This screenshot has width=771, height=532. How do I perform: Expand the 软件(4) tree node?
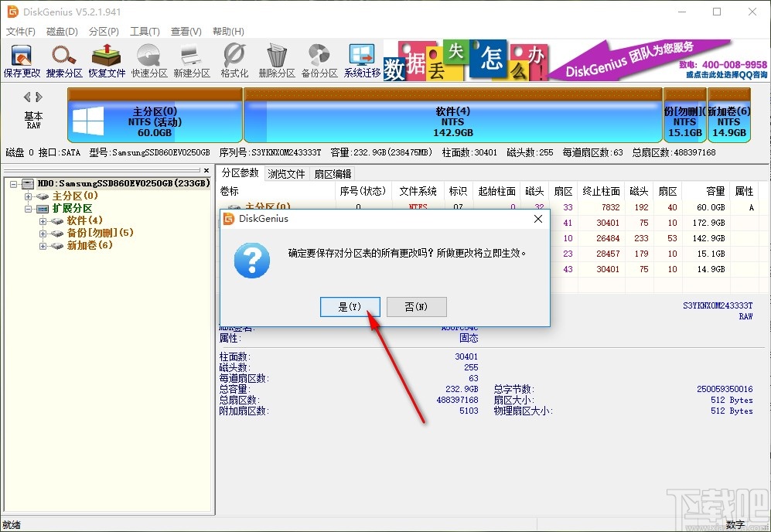click(x=43, y=221)
